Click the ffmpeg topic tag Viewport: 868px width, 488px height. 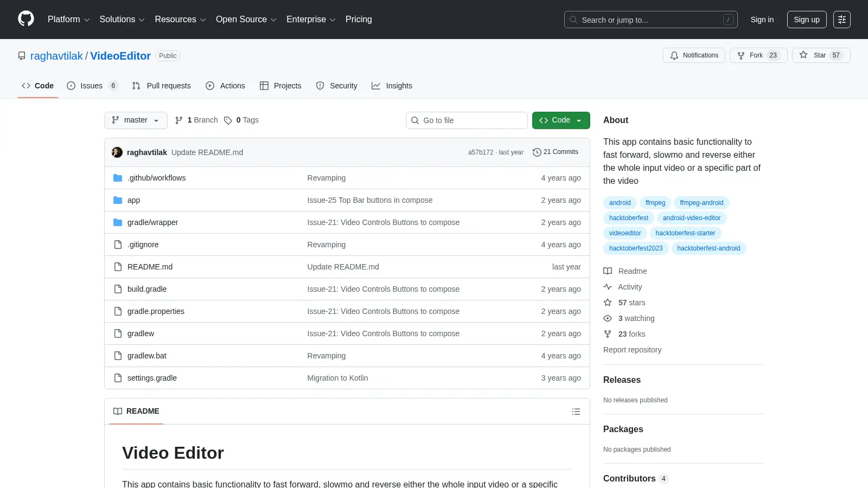pyautogui.click(x=655, y=203)
